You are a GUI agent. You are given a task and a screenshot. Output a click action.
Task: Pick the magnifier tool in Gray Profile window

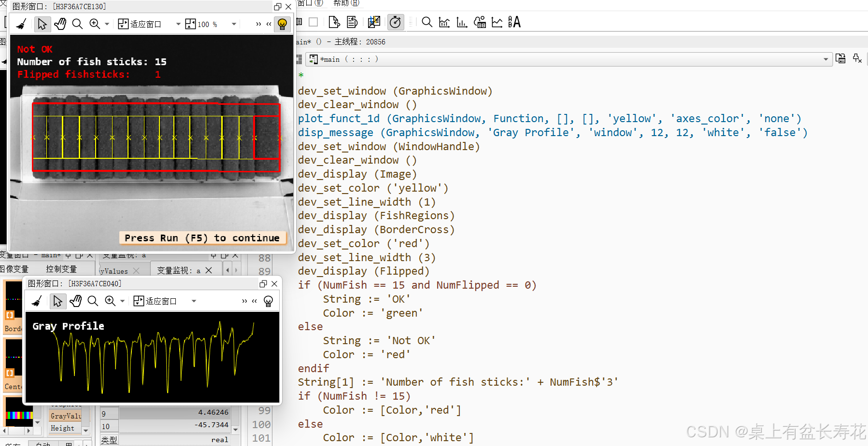click(93, 301)
